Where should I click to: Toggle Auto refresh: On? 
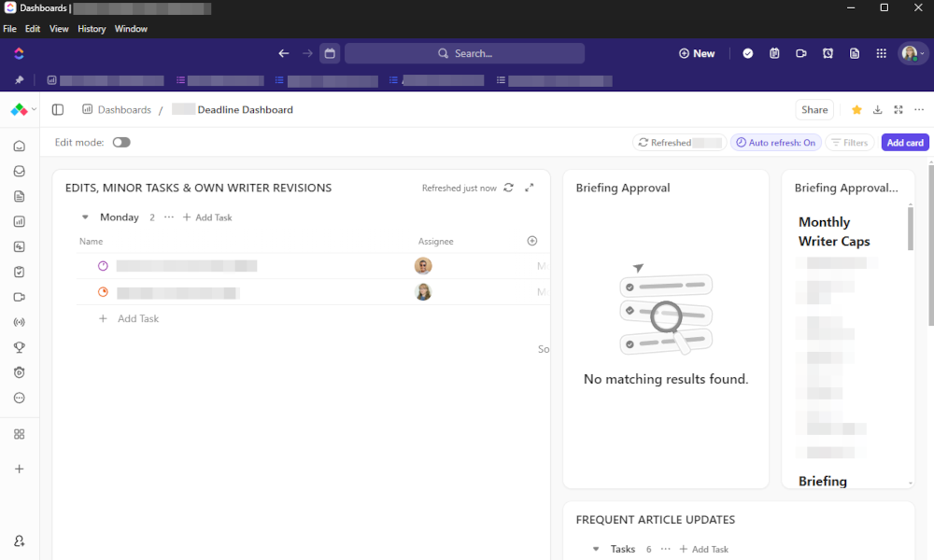pos(776,143)
